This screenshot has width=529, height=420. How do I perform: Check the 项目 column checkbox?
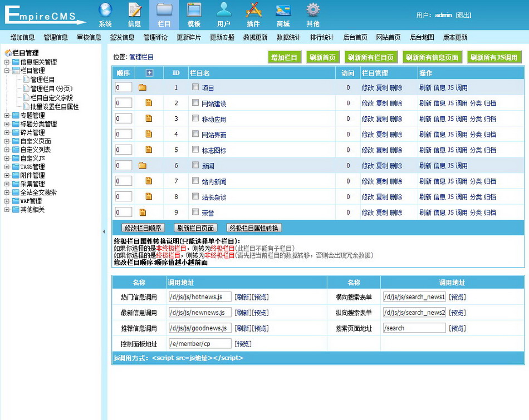(x=195, y=87)
